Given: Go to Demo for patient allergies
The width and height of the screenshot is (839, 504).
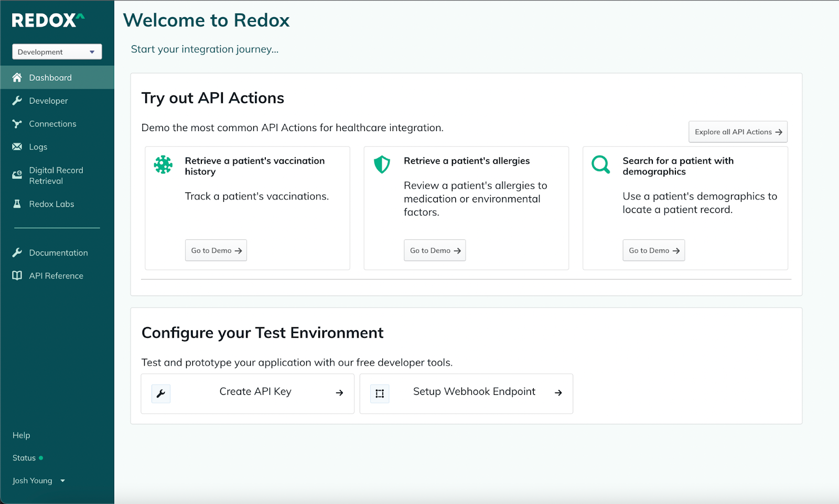Looking at the screenshot, I should tap(435, 251).
